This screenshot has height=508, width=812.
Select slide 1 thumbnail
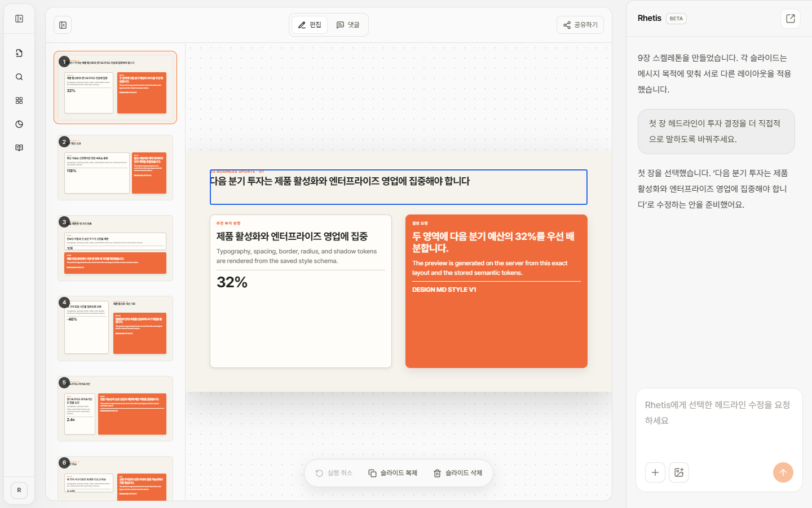[x=115, y=87]
